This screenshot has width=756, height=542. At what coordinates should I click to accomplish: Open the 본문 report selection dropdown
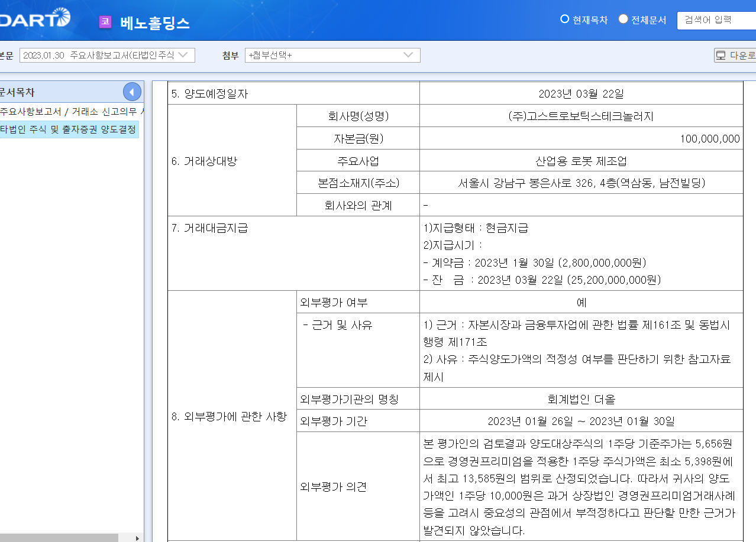107,55
